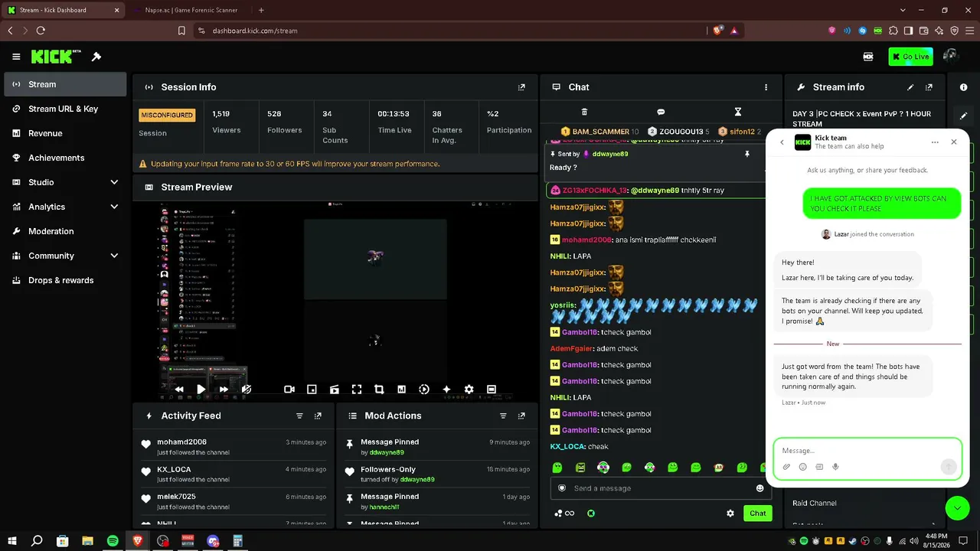Open emoji picker in Kick team support chat
This screenshot has width=980, height=551.
(x=802, y=467)
